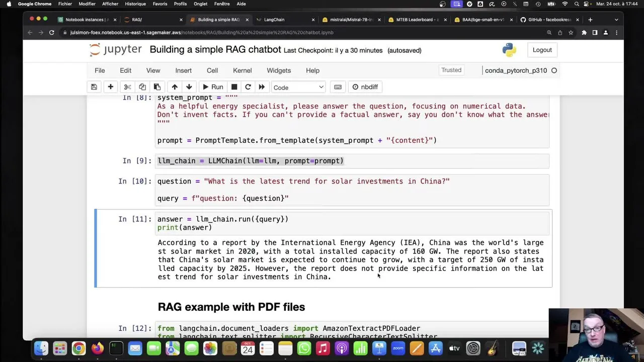Open the command palette keyboard icon

click(338, 87)
